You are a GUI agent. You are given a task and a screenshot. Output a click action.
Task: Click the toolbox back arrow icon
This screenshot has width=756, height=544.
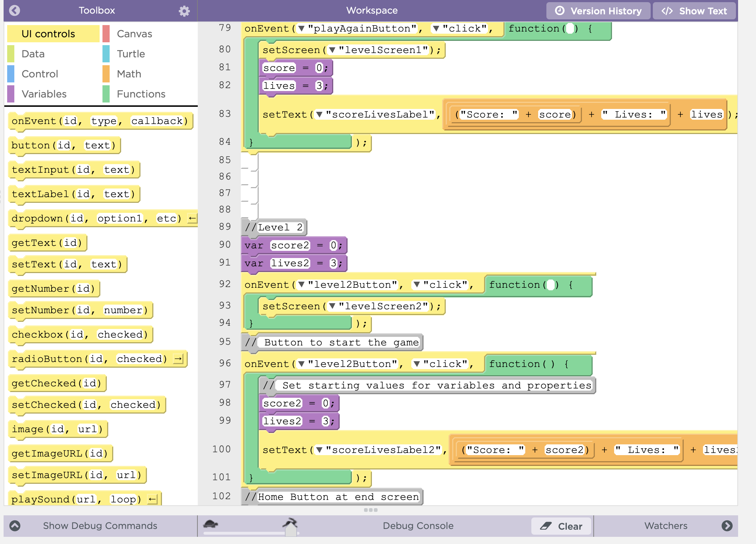14,10
